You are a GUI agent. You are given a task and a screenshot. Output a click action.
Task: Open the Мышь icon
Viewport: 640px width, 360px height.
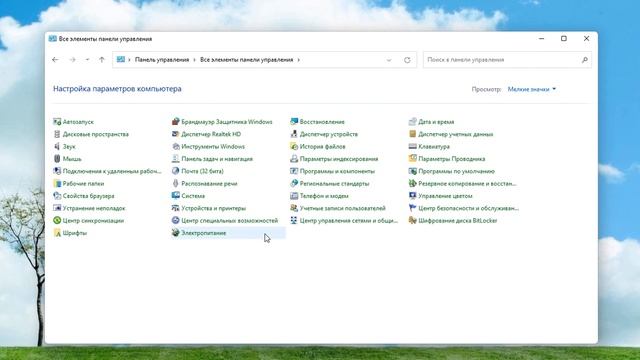point(57,159)
